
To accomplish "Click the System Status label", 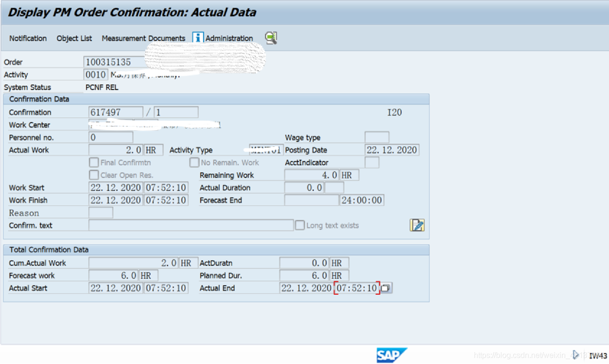I will (x=27, y=88).
